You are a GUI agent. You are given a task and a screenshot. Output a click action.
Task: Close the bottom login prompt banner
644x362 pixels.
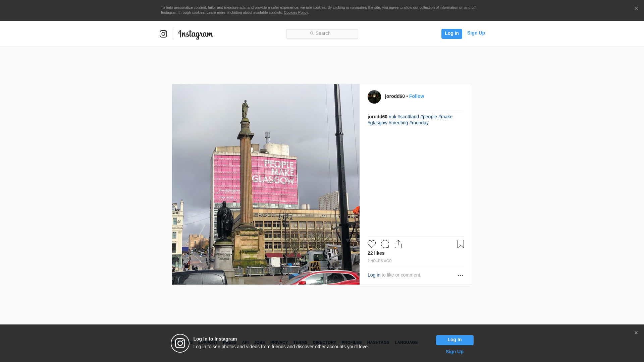click(x=636, y=333)
